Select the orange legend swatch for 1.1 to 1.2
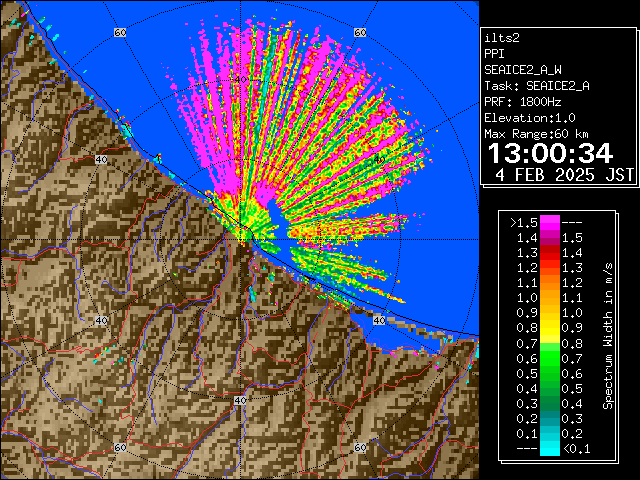 [x=549, y=283]
